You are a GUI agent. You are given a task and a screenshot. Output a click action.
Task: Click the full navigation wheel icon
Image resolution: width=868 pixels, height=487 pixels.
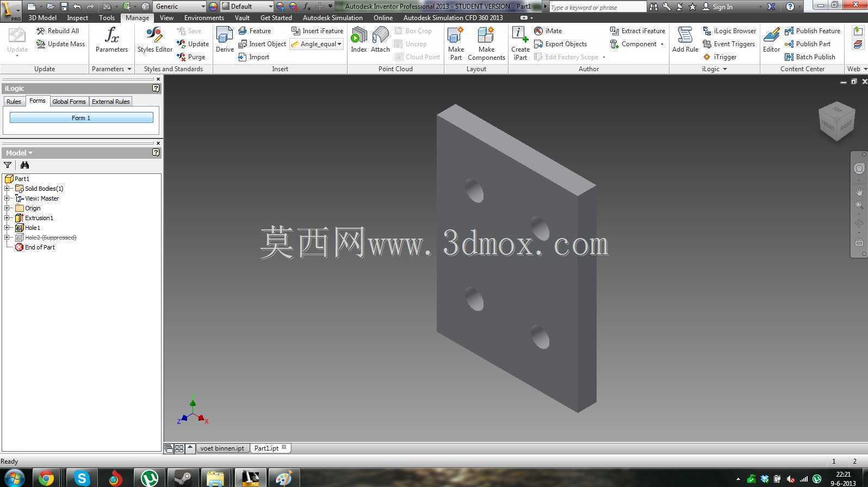coord(859,168)
